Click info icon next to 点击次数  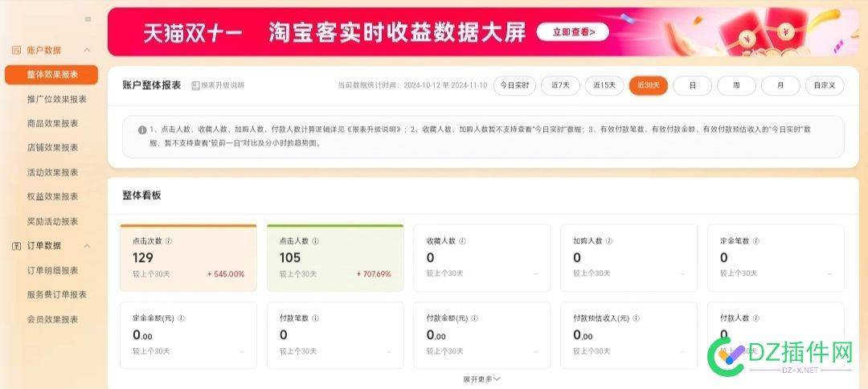(169, 241)
